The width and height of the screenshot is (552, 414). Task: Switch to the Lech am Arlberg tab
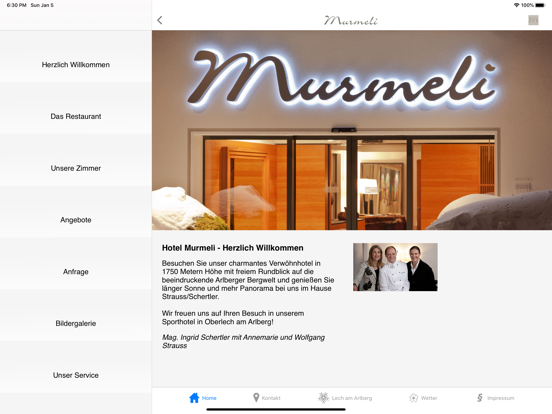[345, 398]
